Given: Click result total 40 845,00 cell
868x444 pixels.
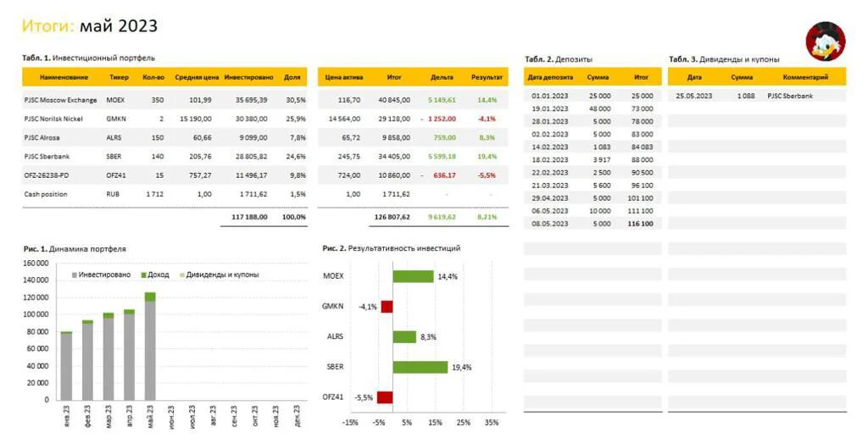Looking at the screenshot, I should tap(394, 100).
